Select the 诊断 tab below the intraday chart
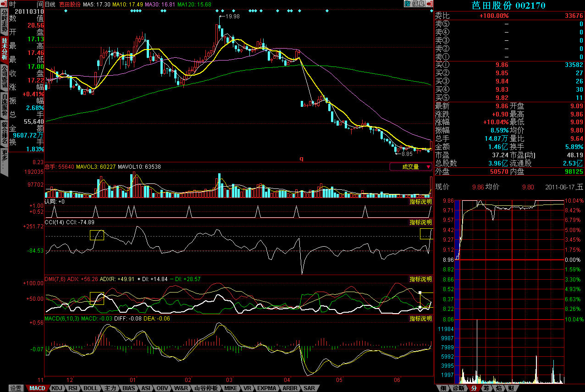This screenshot has height=392, width=585. click(458, 388)
